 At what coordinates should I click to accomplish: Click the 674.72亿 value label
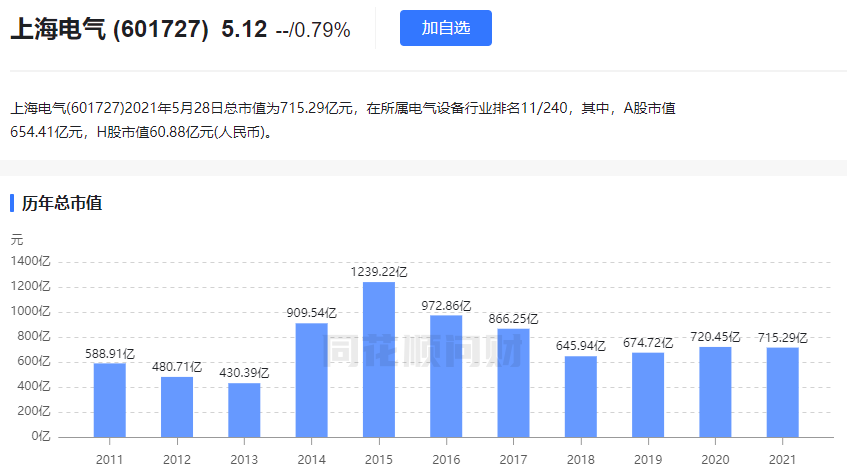point(648,343)
